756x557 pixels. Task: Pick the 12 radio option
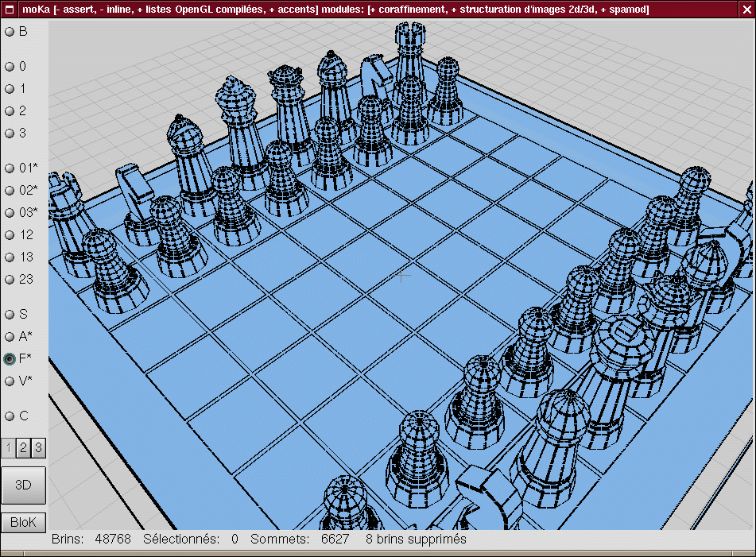10,235
